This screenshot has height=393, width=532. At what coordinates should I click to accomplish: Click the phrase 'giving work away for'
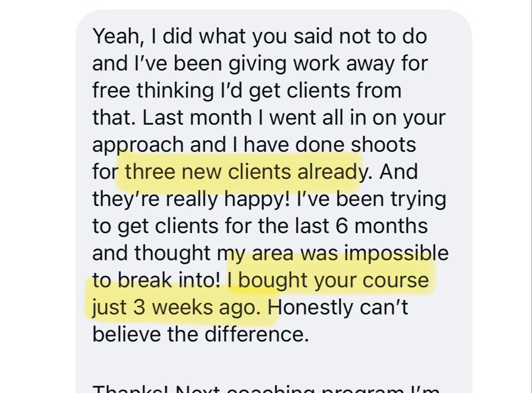coord(328,64)
